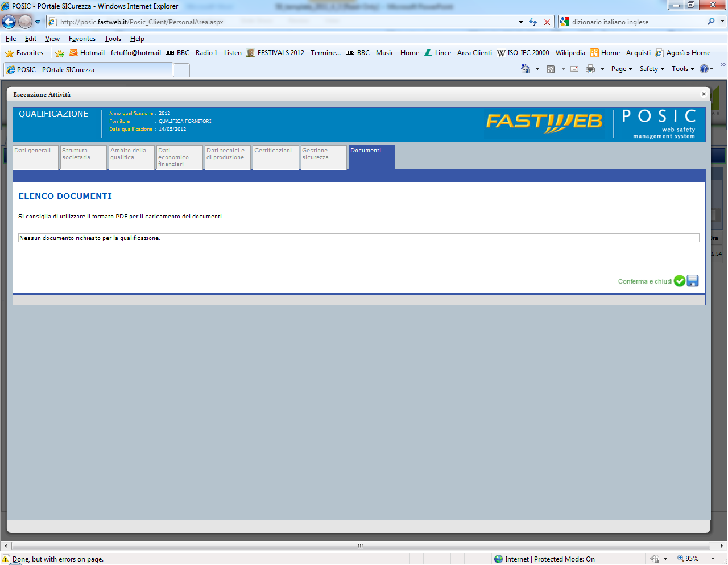Open the Tools menu in menu bar

[113, 39]
